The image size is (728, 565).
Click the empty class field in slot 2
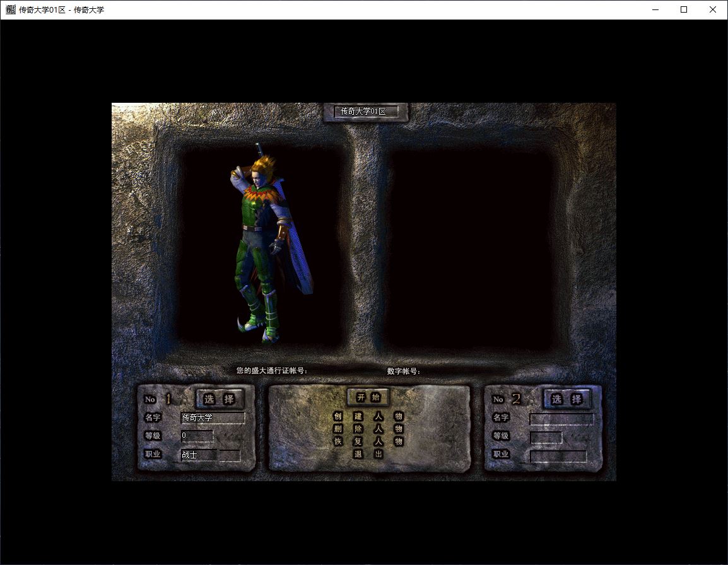[558, 456]
